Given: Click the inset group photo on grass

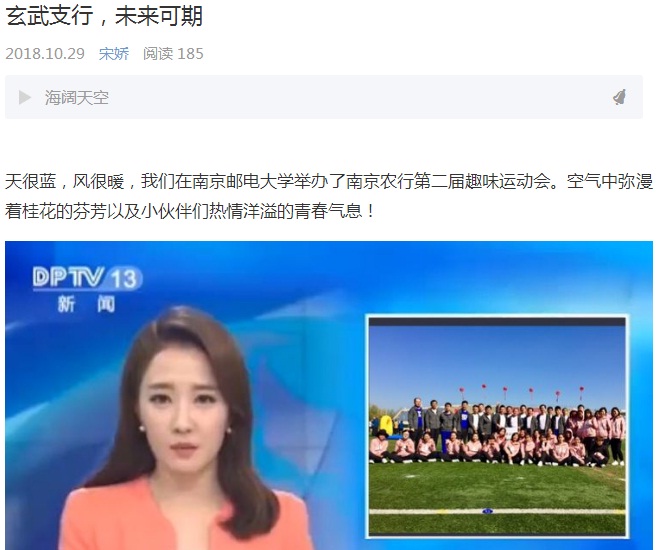Looking at the screenshot, I should pos(497,427).
